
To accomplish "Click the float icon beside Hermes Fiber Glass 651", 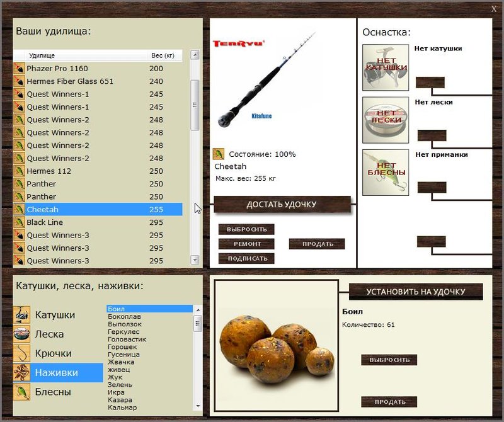I will (x=20, y=81).
